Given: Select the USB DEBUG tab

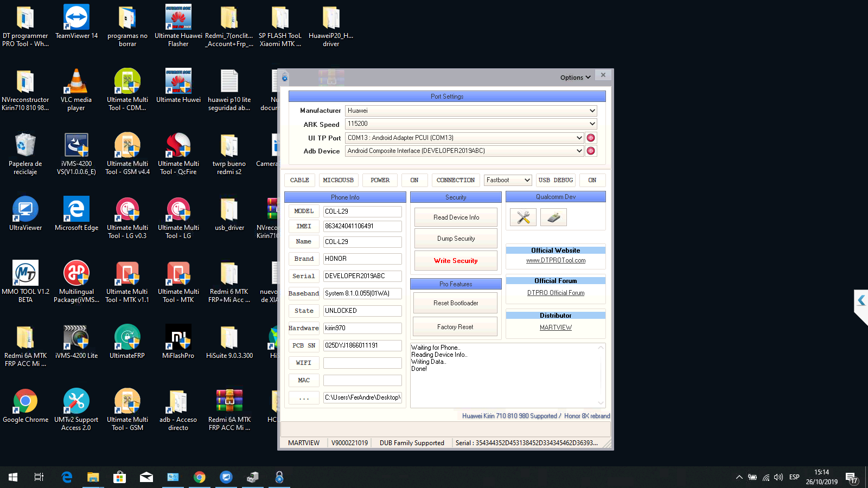Looking at the screenshot, I should (556, 180).
